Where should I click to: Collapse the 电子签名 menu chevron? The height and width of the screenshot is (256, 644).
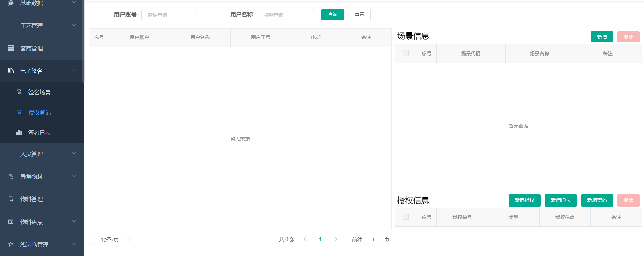pos(74,71)
